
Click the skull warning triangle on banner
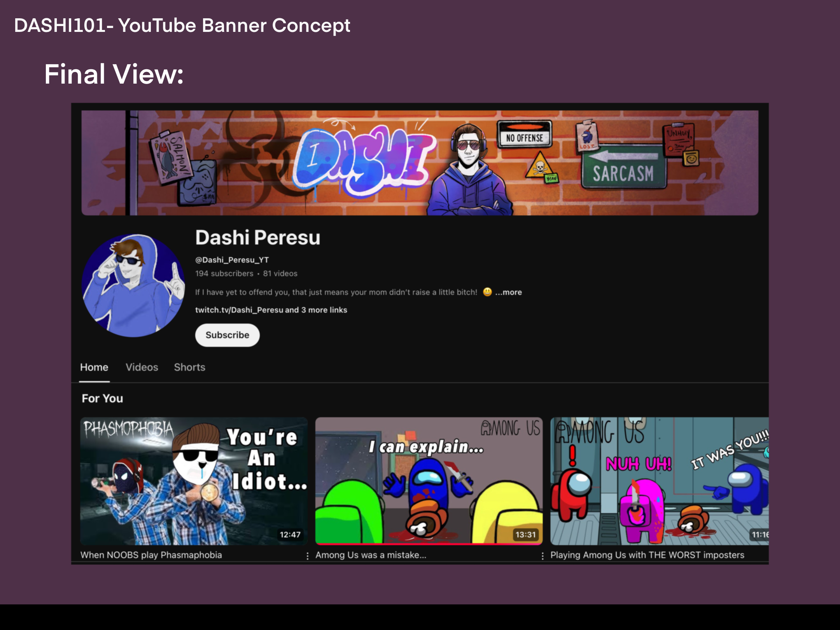pos(539,166)
